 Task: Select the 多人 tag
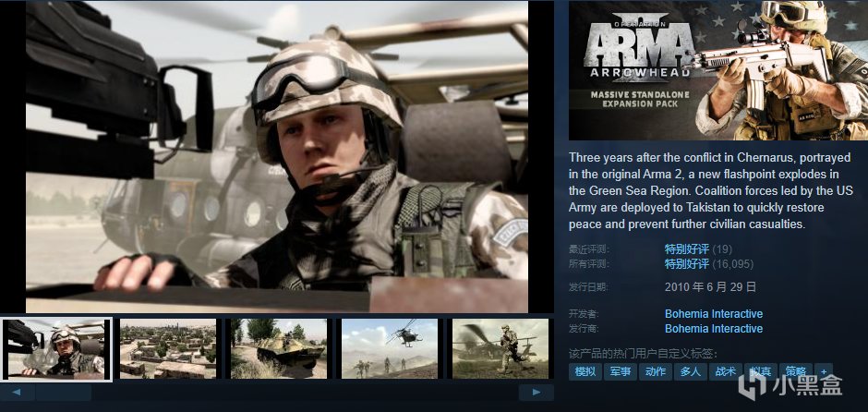pyautogui.click(x=691, y=371)
